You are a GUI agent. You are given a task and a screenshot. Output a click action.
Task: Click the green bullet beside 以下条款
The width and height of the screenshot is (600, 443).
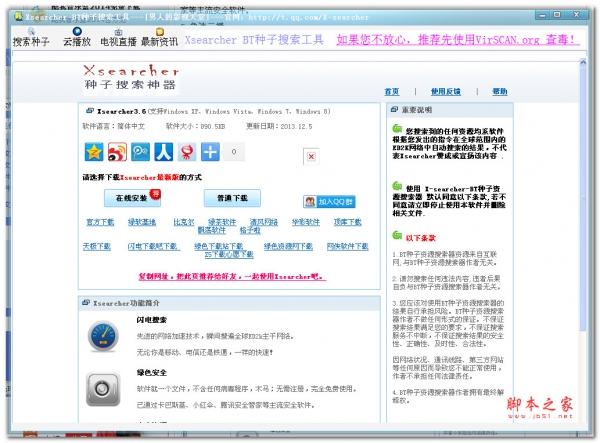(x=397, y=236)
